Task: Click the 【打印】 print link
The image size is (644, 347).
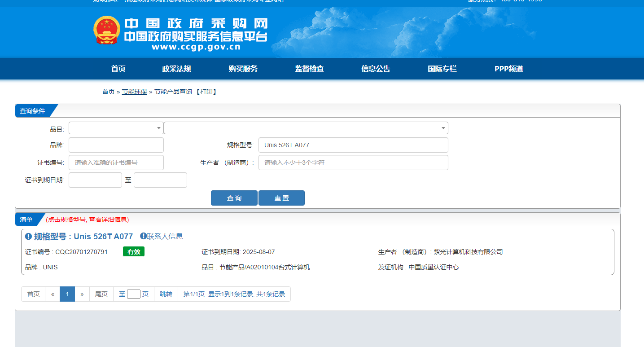Action: (x=206, y=92)
